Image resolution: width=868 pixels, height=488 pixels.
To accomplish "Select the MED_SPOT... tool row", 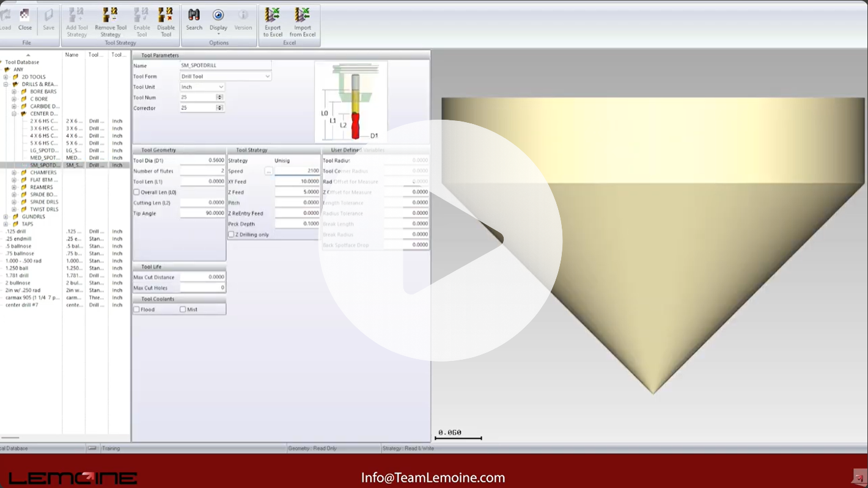I will pos(65,158).
